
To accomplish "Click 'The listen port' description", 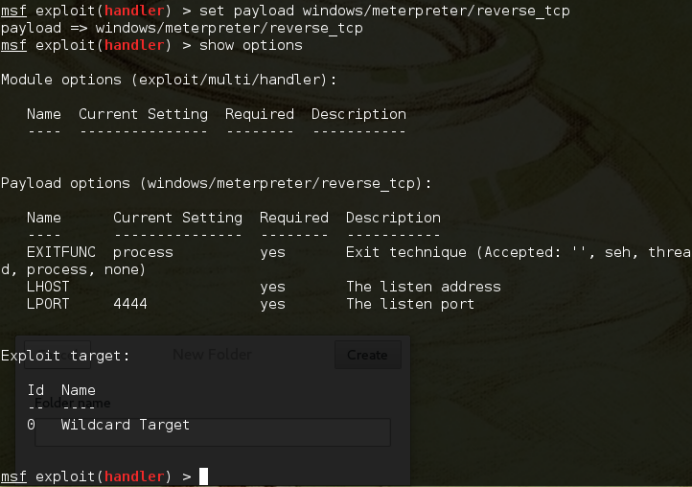I will (x=410, y=304).
